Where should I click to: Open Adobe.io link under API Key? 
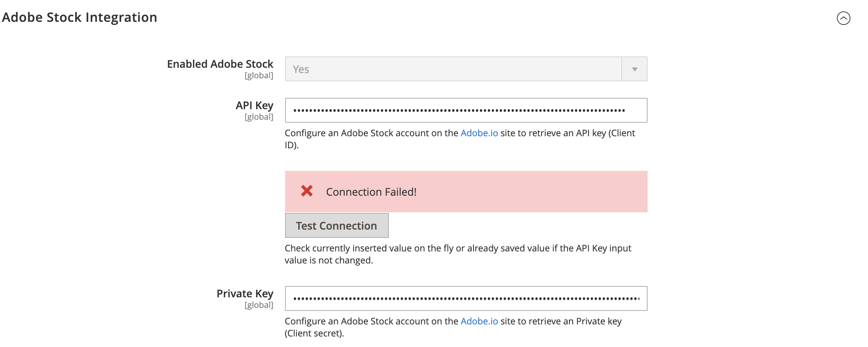click(479, 133)
